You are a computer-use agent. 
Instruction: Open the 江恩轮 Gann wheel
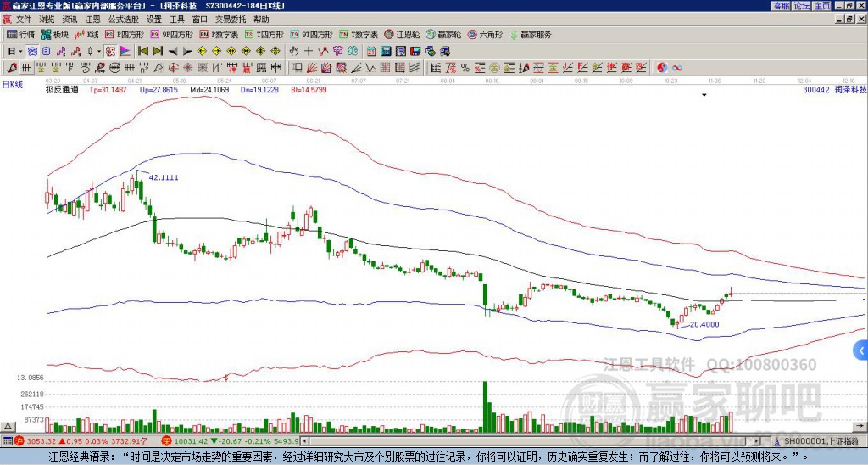pos(402,34)
